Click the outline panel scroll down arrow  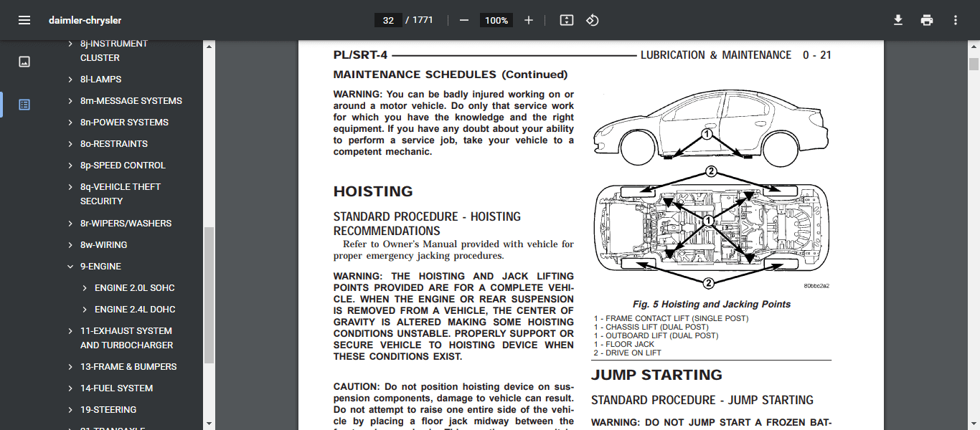[x=209, y=424]
